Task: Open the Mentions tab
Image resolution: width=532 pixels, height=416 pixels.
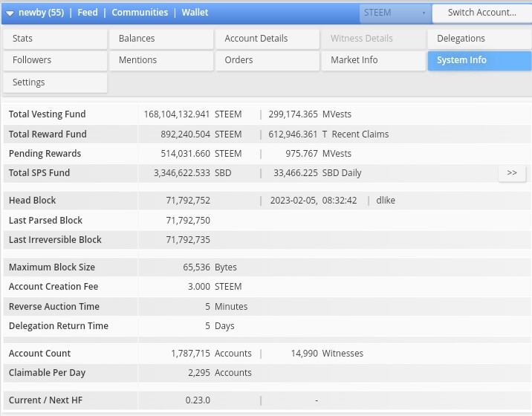Action: coord(161,60)
